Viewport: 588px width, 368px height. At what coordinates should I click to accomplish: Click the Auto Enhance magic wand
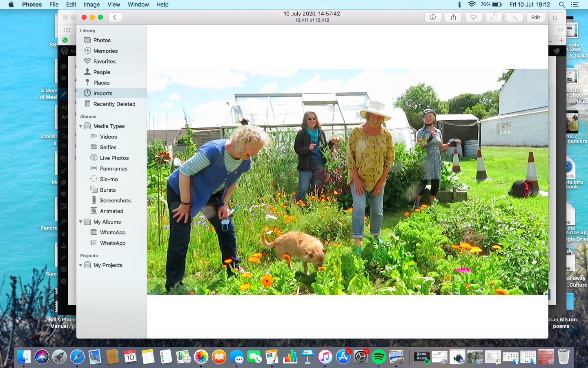point(514,17)
